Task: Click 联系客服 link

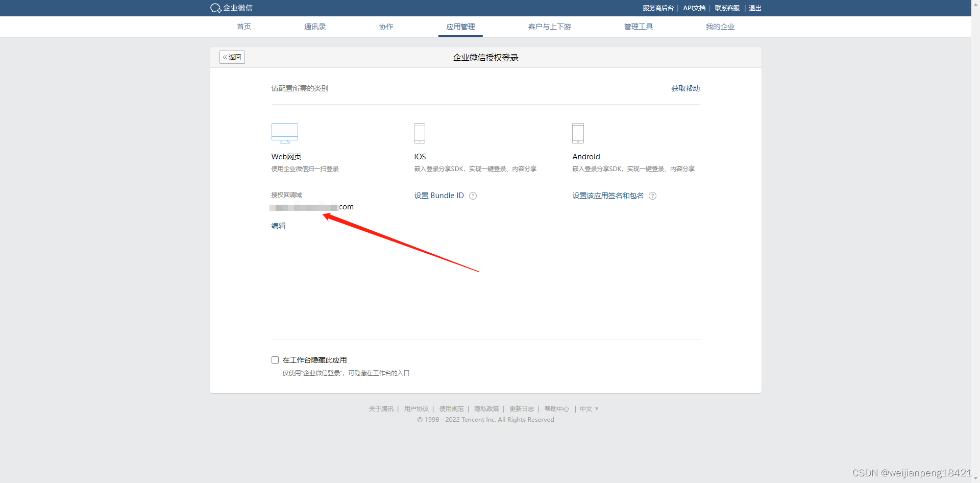Action: coord(727,8)
